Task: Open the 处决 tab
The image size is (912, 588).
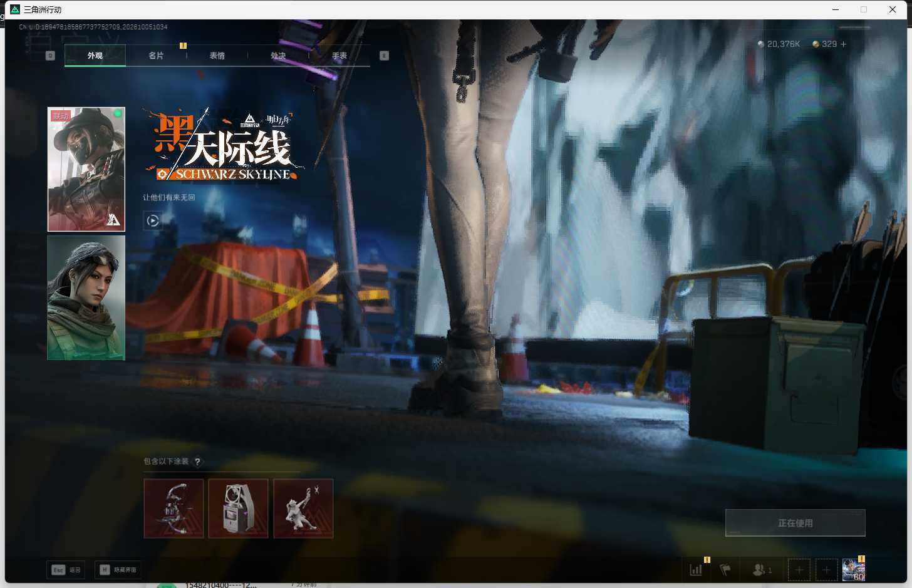Action: (278, 56)
